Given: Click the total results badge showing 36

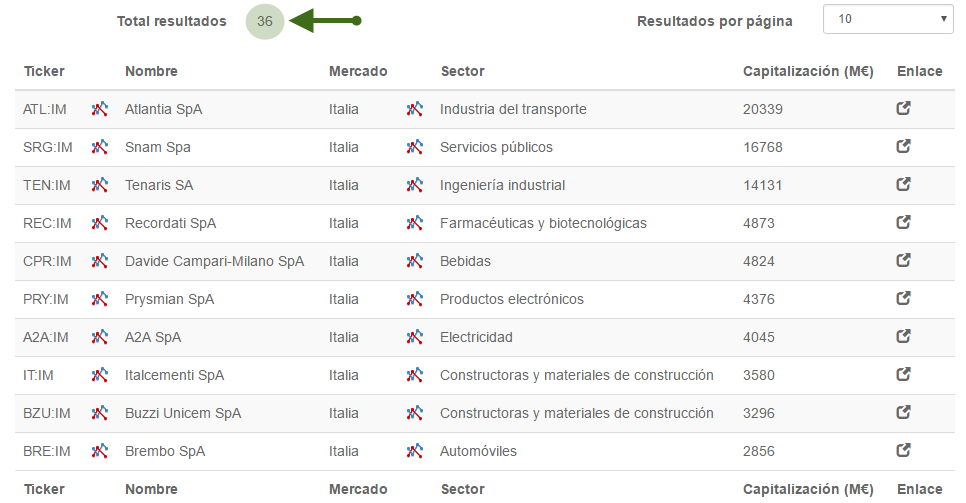Looking at the screenshot, I should (265, 21).
